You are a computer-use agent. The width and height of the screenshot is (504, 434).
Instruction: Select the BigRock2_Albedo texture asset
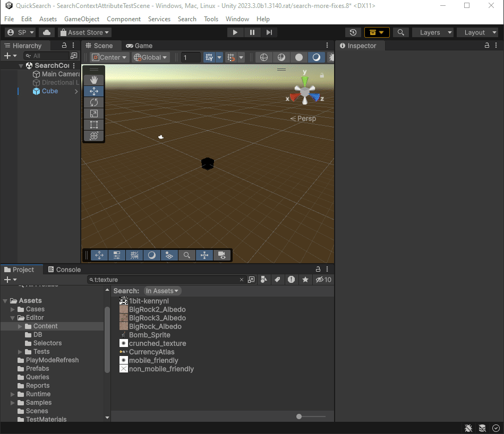(157, 309)
